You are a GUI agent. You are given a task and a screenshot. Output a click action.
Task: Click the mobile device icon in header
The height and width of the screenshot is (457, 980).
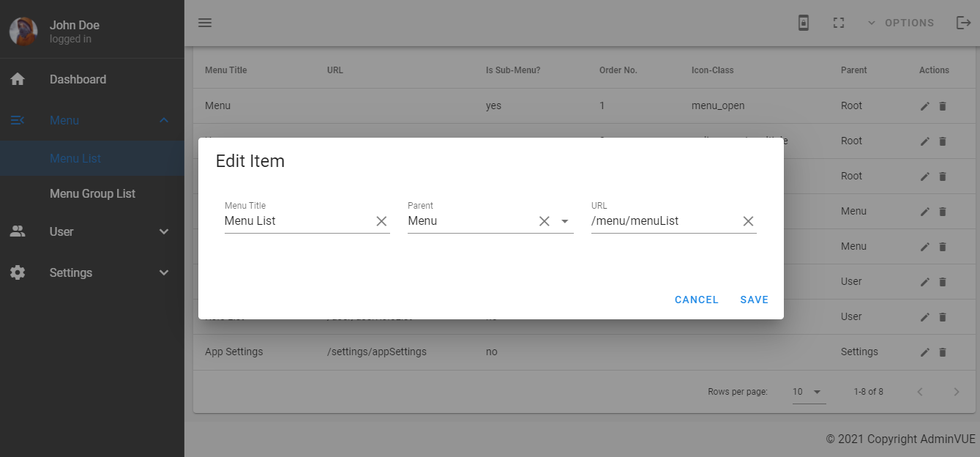(x=804, y=23)
